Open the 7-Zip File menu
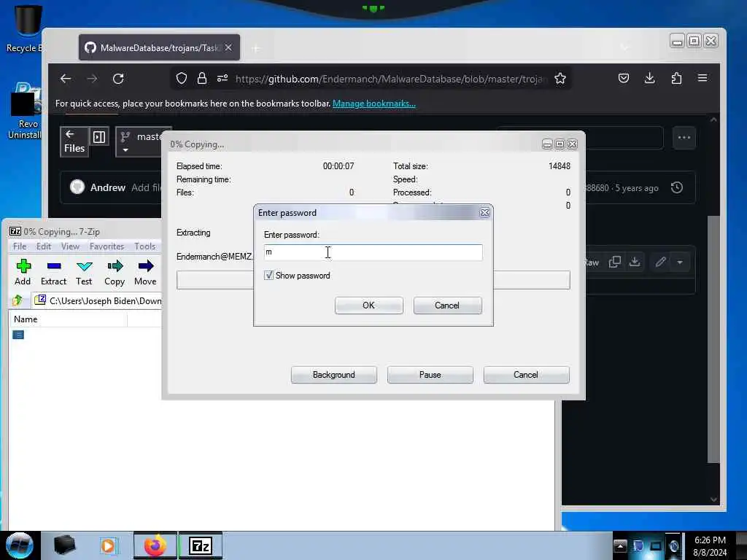This screenshot has width=747, height=560. (20, 246)
